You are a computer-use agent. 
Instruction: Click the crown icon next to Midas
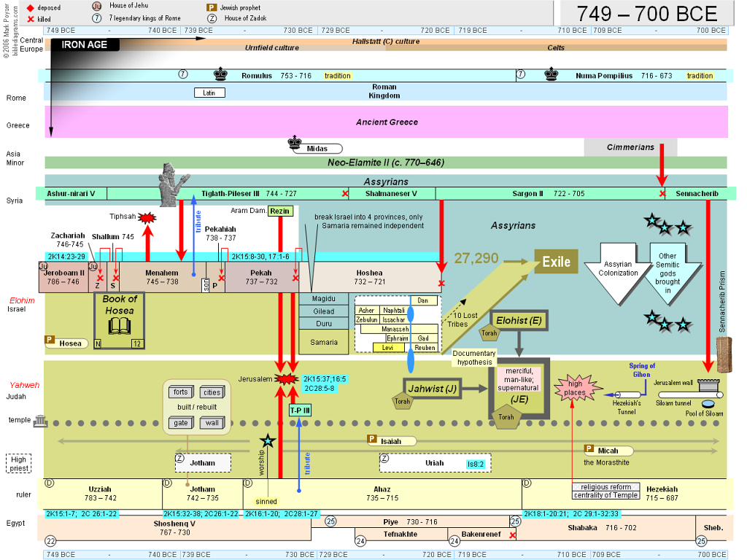point(295,142)
